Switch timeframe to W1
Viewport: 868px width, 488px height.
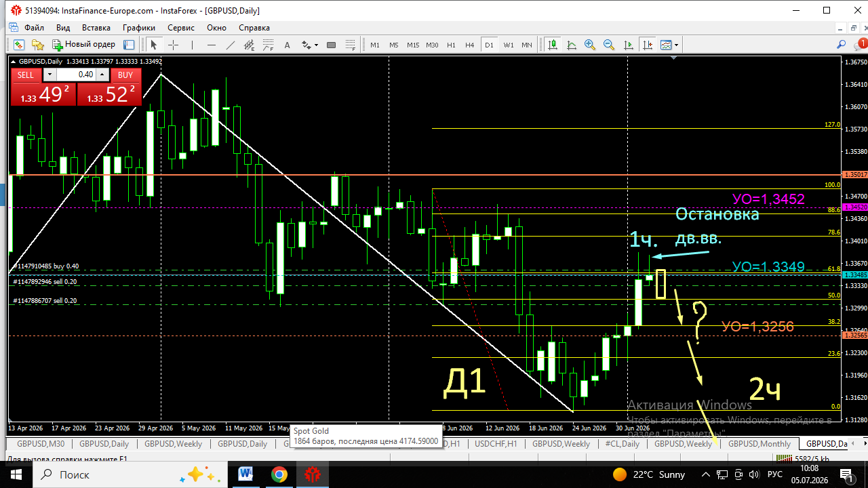[508, 45]
